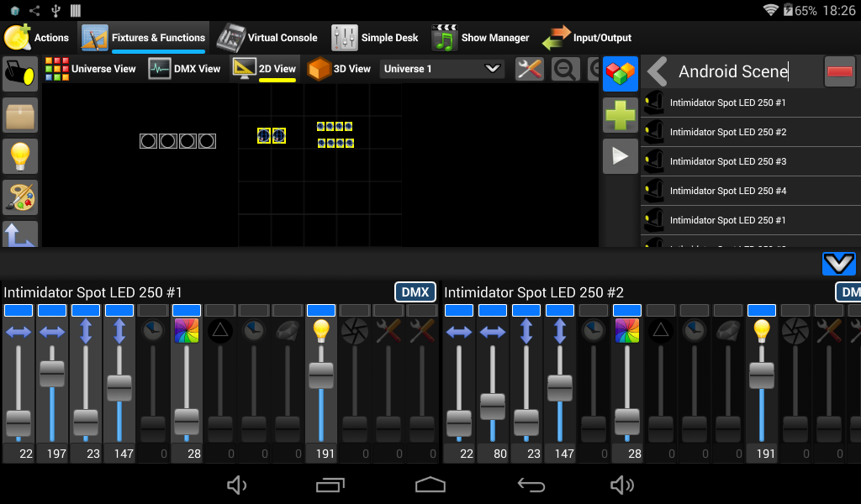The height and width of the screenshot is (504, 861).
Task: Open the Actions menu
Action: coord(37,38)
